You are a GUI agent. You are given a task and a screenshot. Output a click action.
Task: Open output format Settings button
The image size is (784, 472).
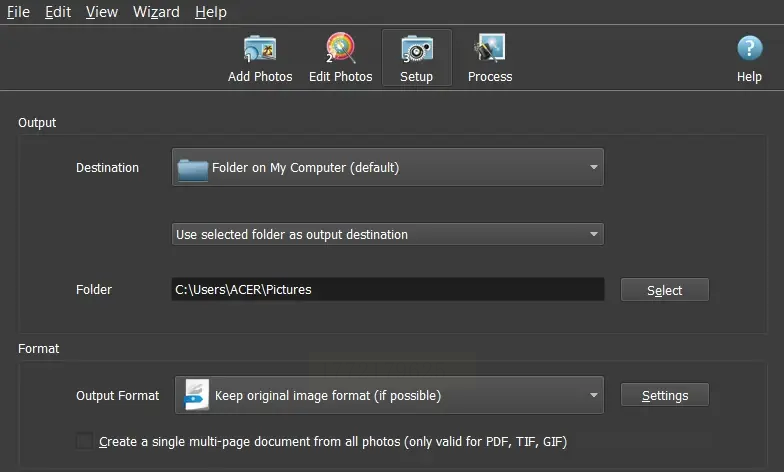(664, 395)
